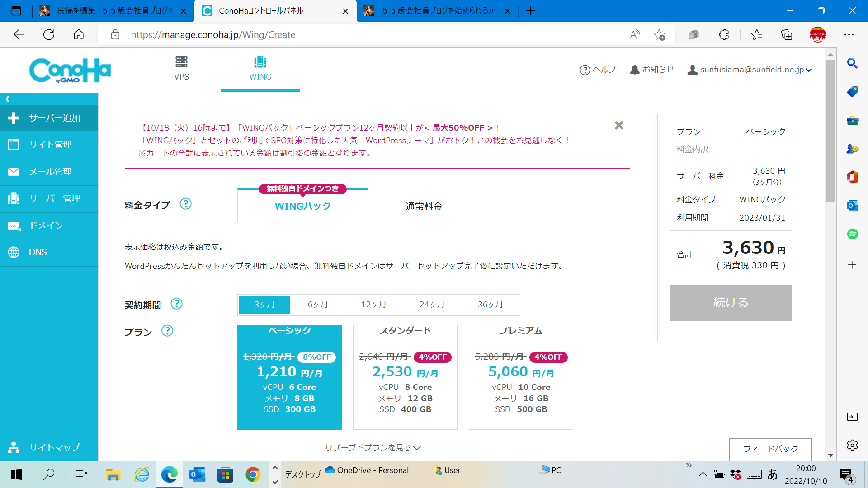
Task: Open the VPS service tab
Action: pyautogui.click(x=181, y=69)
